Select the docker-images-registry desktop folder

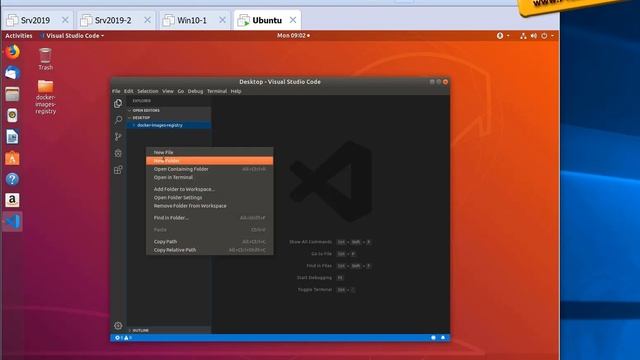45,97
